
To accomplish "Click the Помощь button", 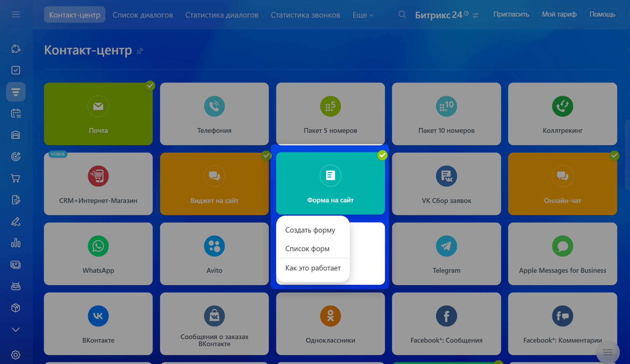I will pos(602,14).
